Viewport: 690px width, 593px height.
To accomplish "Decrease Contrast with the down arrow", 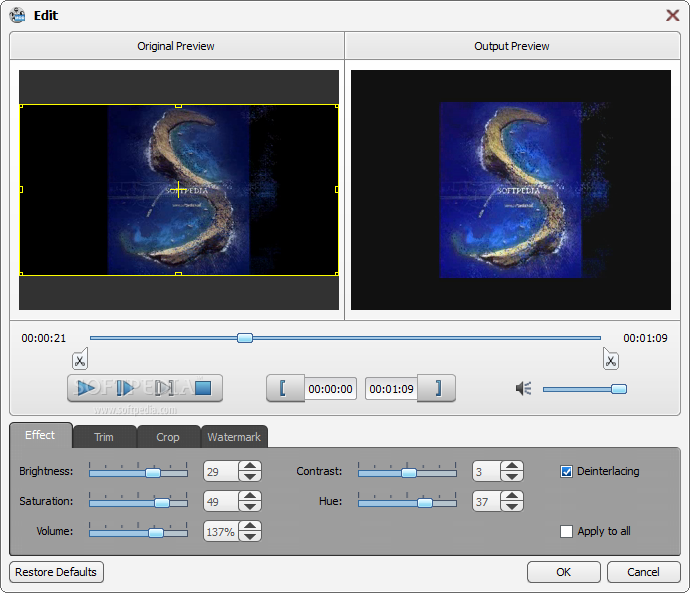I will pyautogui.click(x=512, y=476).
